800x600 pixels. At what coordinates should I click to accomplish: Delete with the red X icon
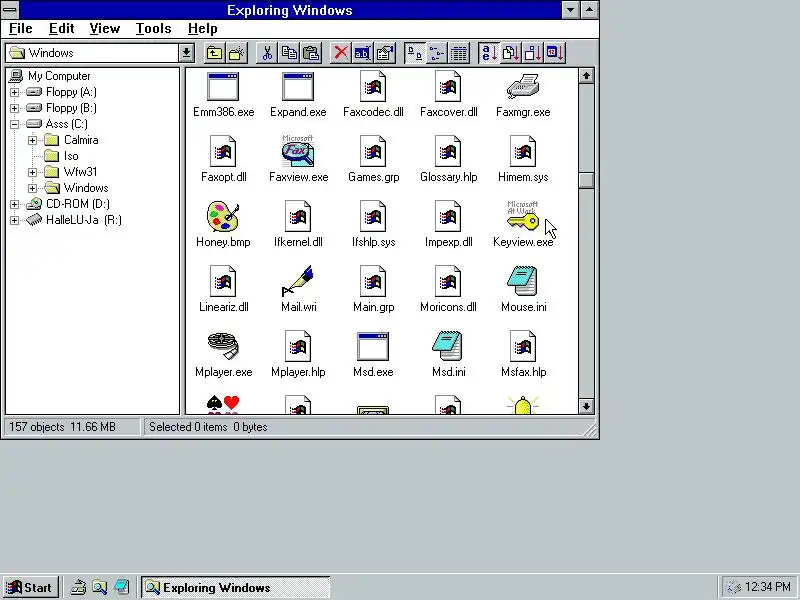pyautogui.click(x=341, y=53)
